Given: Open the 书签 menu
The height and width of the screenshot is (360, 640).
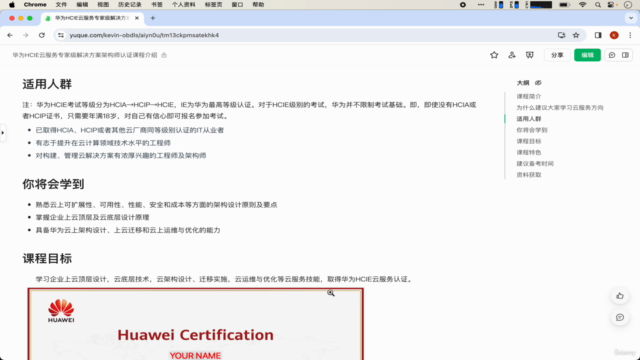Looking at the screenshot, I should tap(157, 4).
